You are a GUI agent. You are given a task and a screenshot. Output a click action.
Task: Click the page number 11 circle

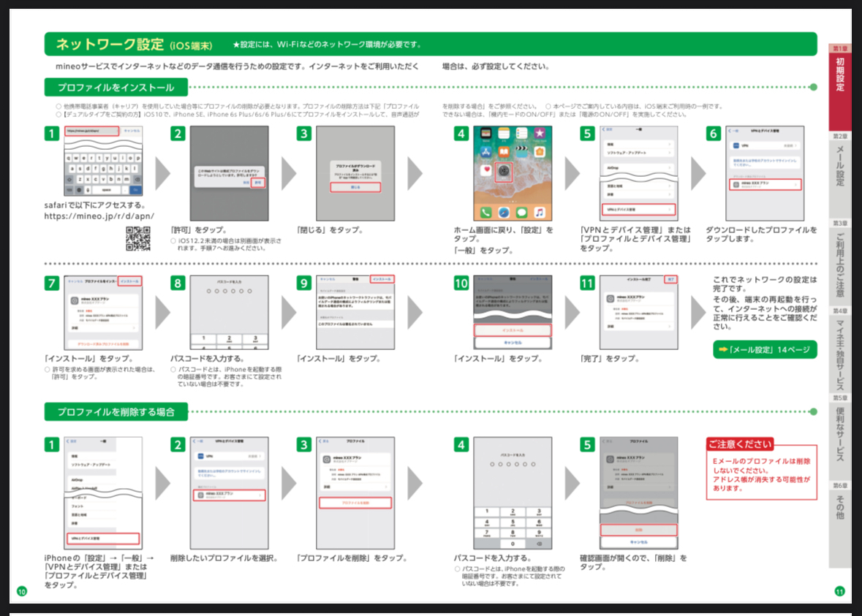click(x=839, y=591)
